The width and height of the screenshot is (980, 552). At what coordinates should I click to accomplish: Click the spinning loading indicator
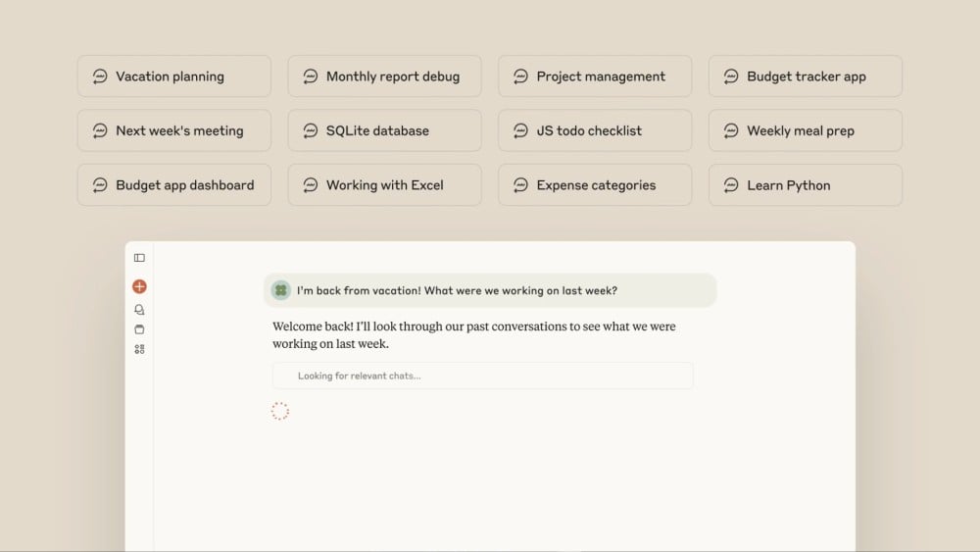(280, 412)
